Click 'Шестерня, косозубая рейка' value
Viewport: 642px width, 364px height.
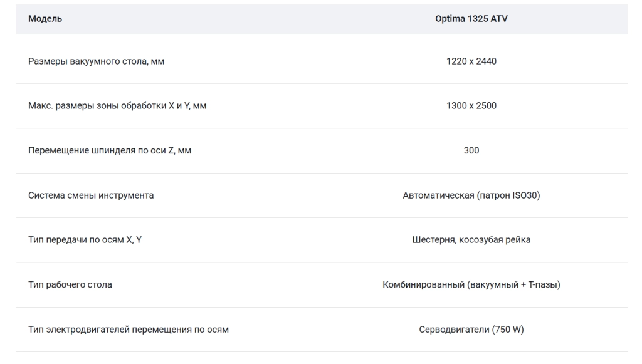tap(471, 240)
